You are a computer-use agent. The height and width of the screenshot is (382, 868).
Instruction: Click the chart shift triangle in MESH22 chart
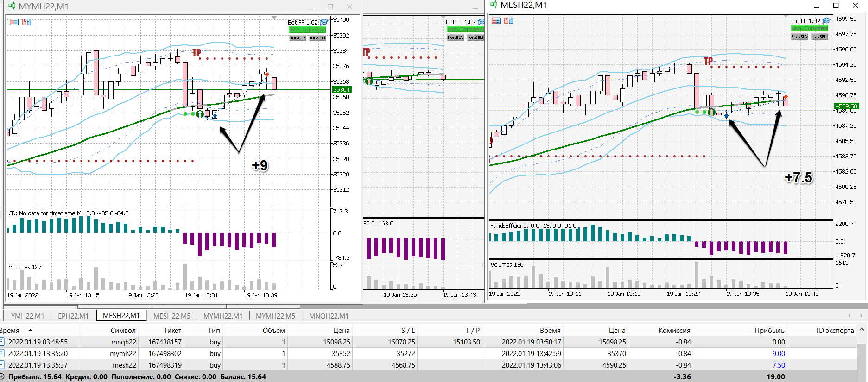tap(785, 16)
